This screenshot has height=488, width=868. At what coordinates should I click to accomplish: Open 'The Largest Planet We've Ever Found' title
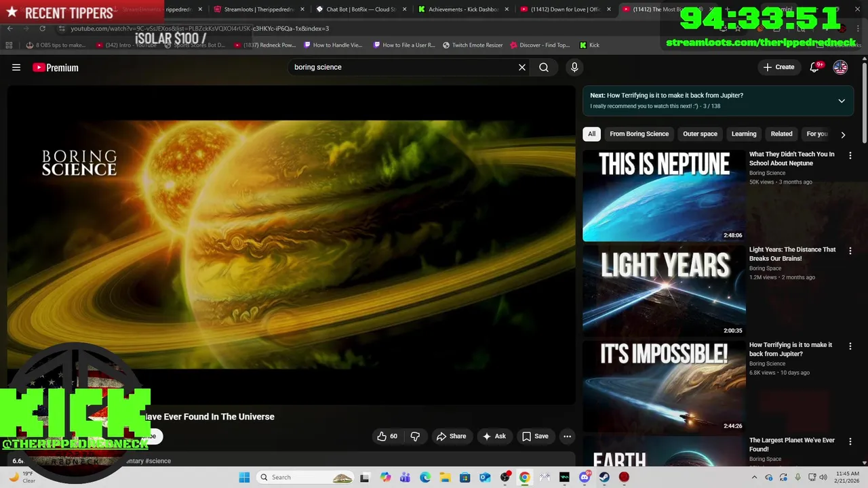pyautogui.click(x=791, y=445)
